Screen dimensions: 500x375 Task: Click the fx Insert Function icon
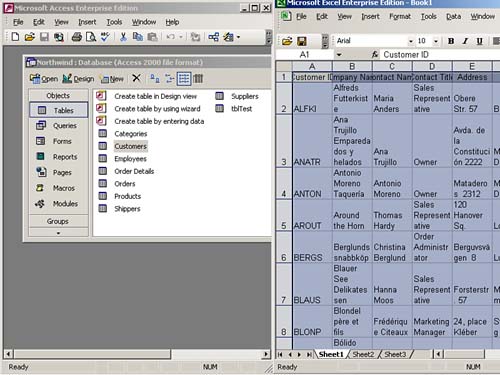(x=375, y=54)
